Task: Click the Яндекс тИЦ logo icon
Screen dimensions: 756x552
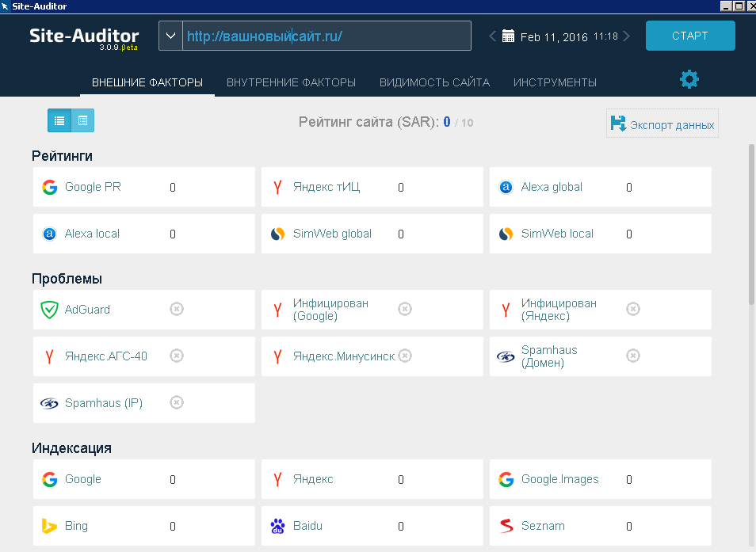Action: pos(277,187)
